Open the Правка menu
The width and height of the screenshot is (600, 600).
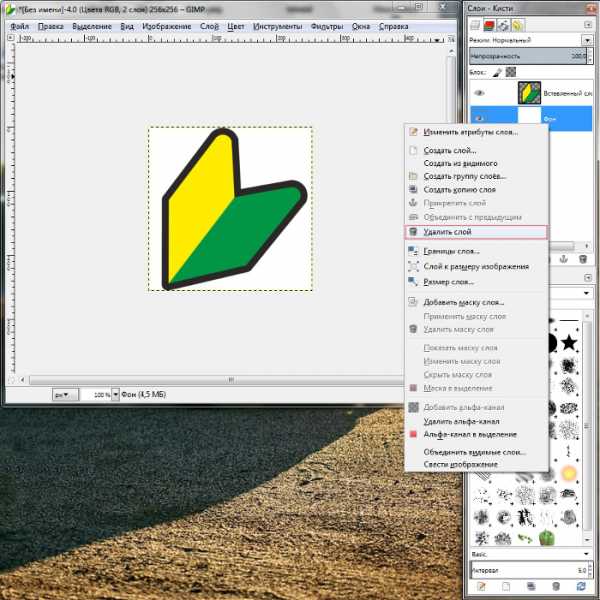tap(51, 26)
